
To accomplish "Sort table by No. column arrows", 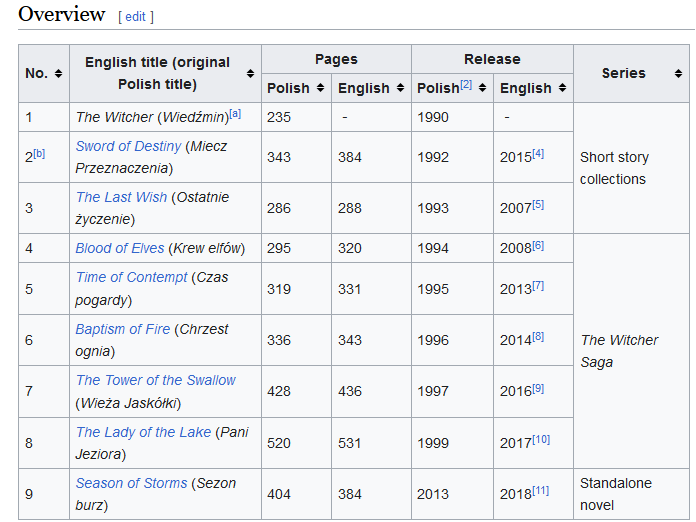I will pos(58,74).
